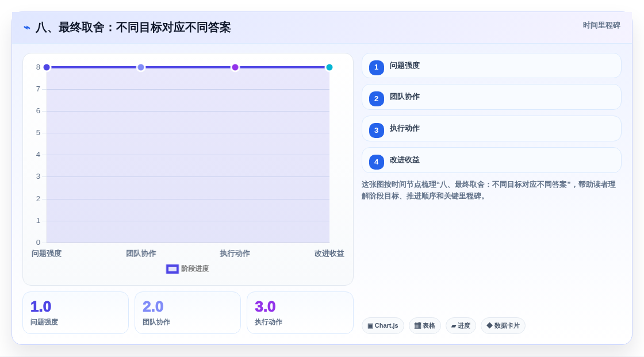Click the numbered badge 1 for 问题强度
This screenshot has height=357, width=644.
[x=376, y=67]
